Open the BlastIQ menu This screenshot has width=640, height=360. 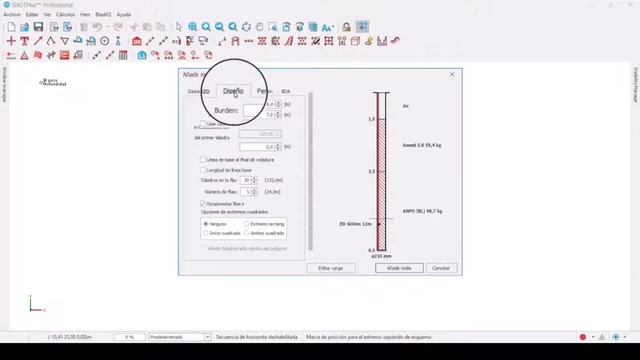coord(103,14)
